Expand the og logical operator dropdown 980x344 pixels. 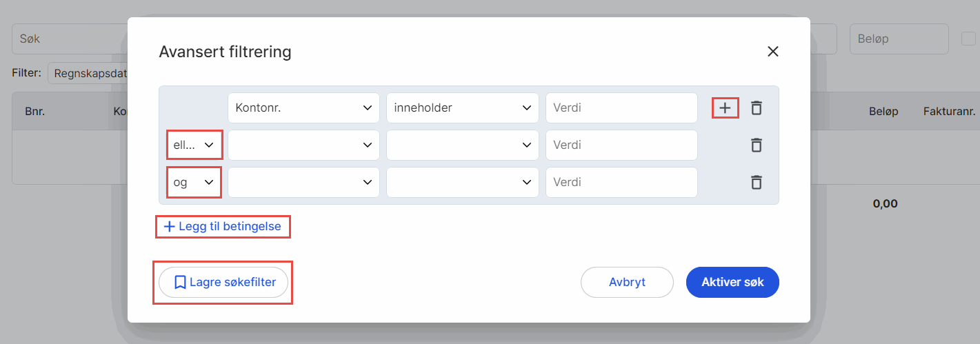(x=194, y=183)
